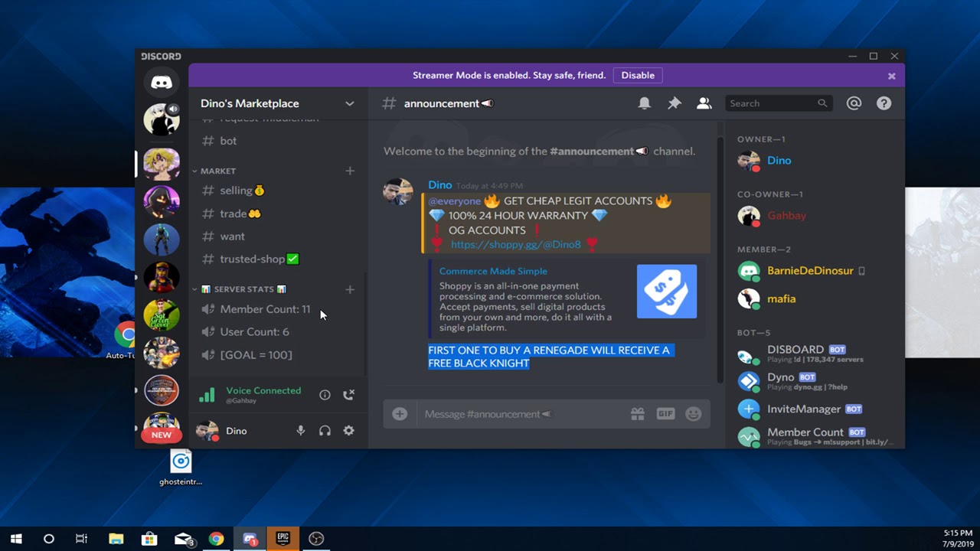Open the gift Nitro icon in message bar

click(637, 414)
